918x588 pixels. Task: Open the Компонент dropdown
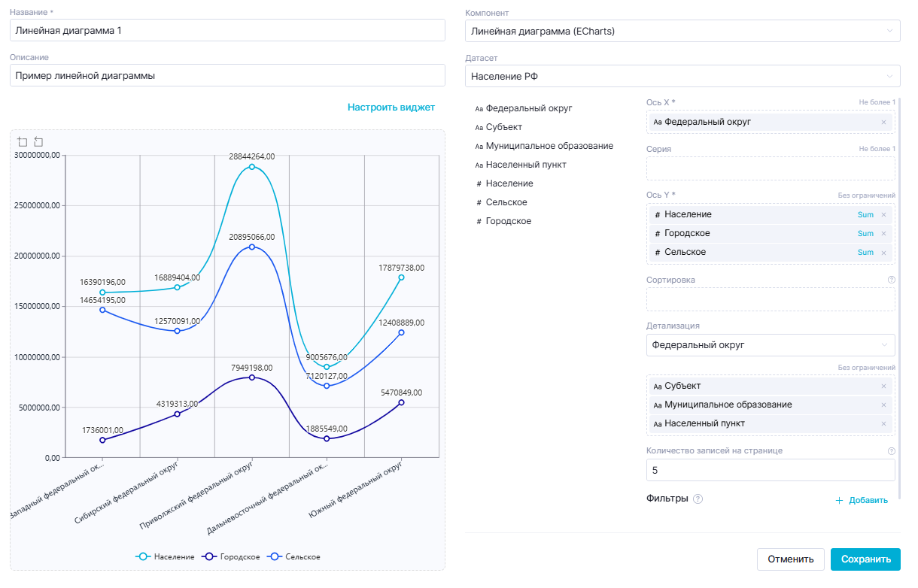(682, 31)
